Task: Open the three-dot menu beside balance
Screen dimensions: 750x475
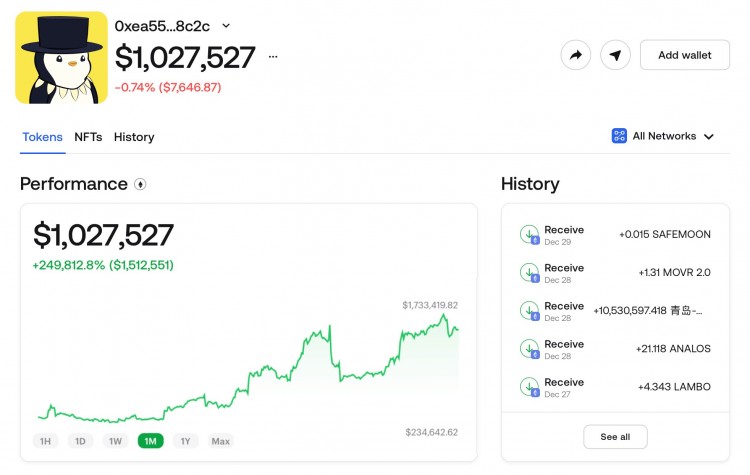Action: (273, 58)
